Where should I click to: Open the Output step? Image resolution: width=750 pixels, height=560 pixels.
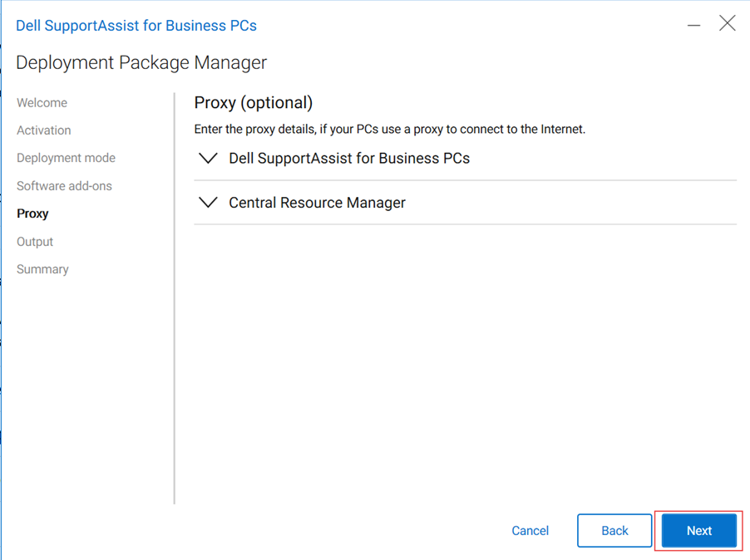[34, 241]
